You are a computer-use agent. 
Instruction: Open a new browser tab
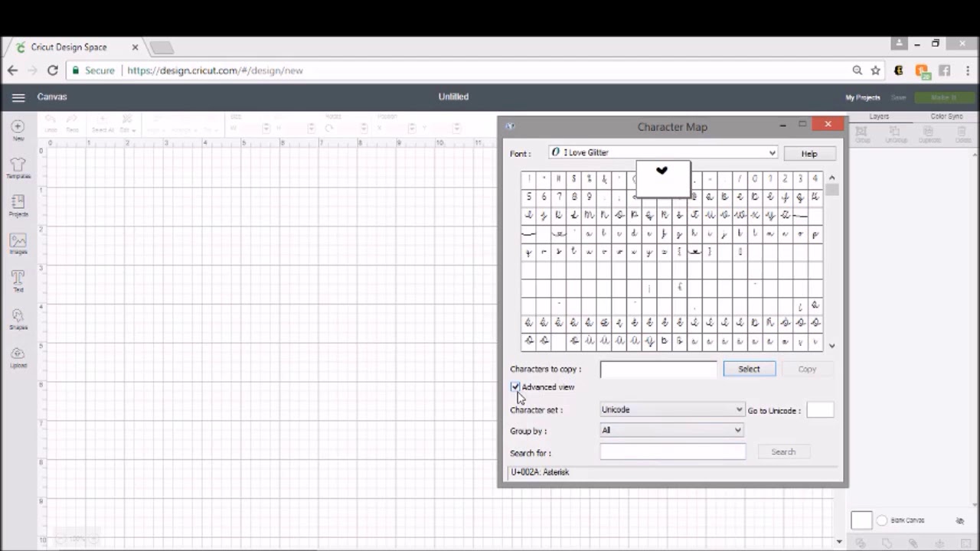click(x=162, y=47)
